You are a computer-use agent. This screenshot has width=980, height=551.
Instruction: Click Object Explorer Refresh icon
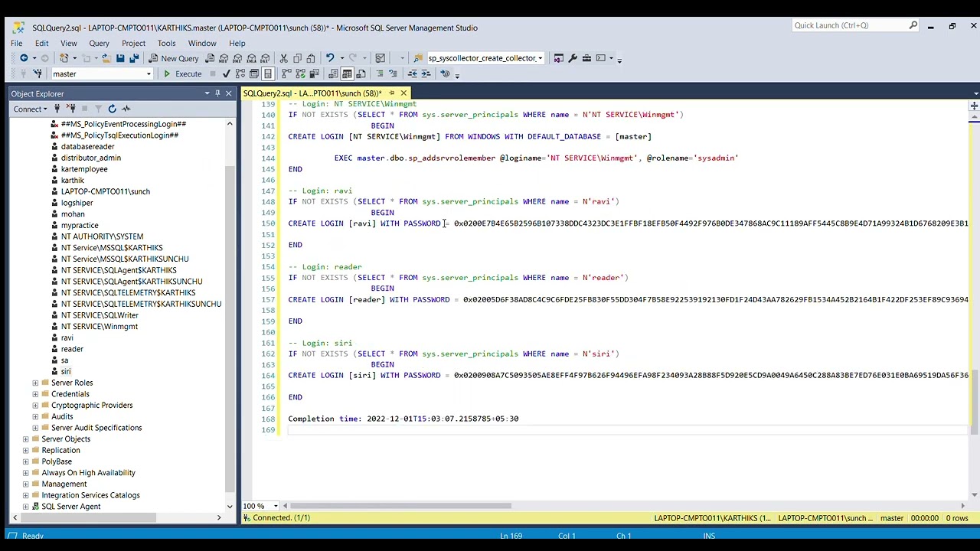click(x=112, y=109)
